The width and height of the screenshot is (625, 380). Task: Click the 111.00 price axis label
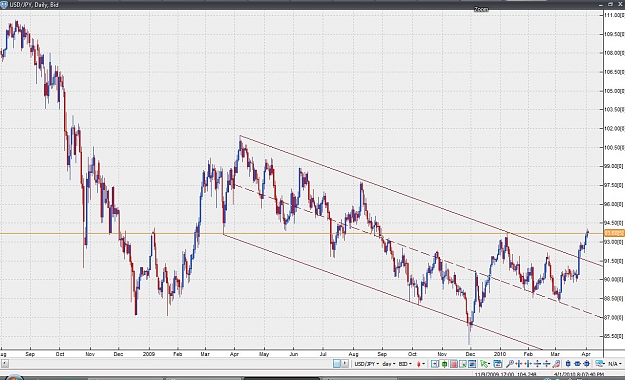coord(614,15)
